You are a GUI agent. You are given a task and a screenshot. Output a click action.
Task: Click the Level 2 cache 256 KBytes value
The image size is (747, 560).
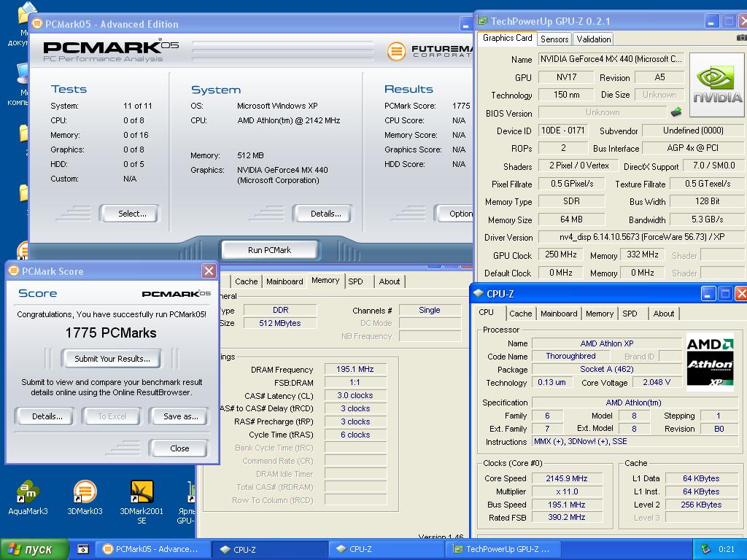click(x=701, y=505)
